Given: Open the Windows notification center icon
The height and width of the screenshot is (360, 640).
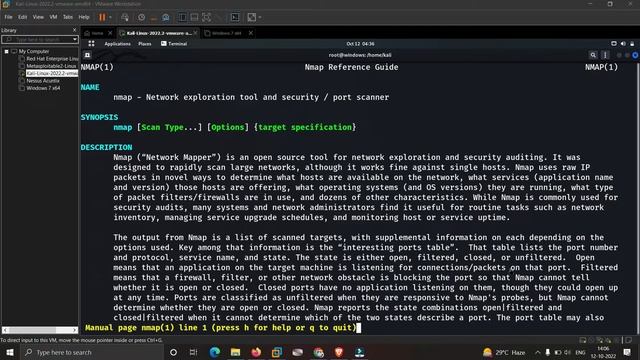Looking at the screenshot, I should click(x=627, y=352).
